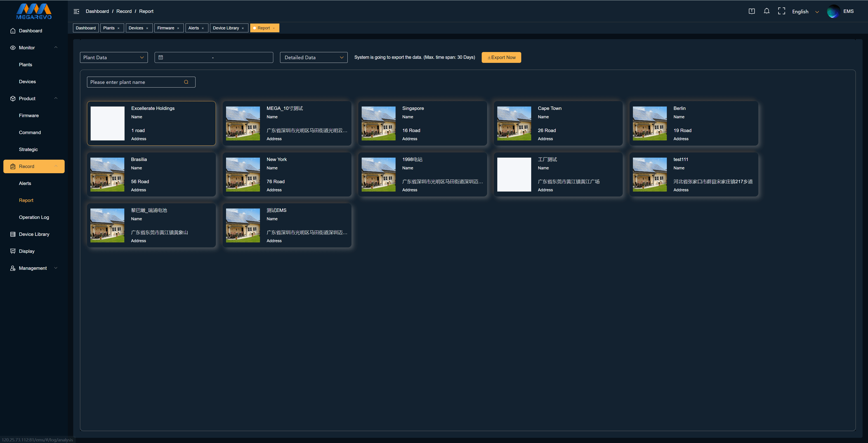868x443 pixels.
Task: Click the search magnifier icon in plant name field
Action: (186, 82)
